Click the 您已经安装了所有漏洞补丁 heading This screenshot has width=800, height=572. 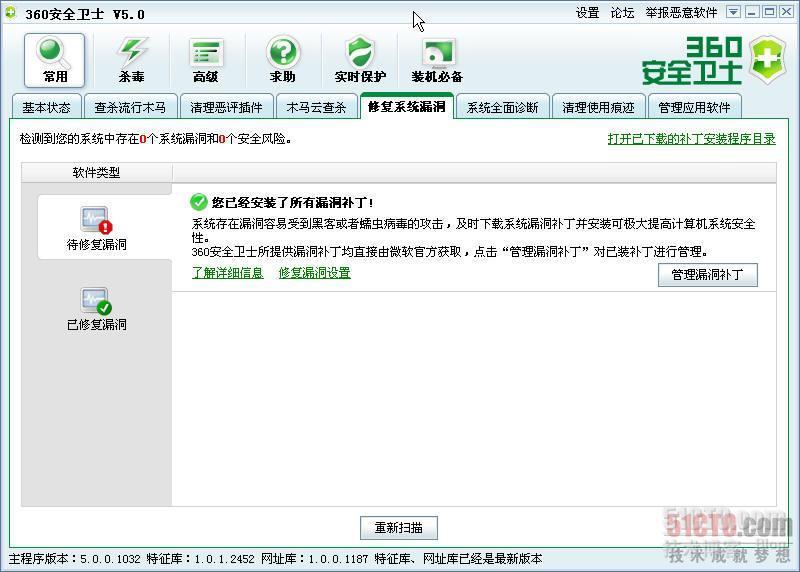292,203
